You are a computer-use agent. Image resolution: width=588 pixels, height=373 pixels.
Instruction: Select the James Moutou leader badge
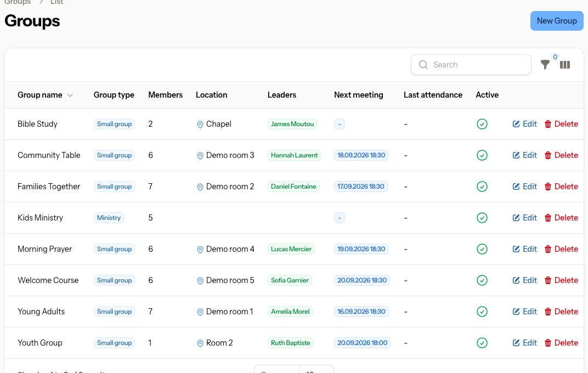[x=292, y=124]
